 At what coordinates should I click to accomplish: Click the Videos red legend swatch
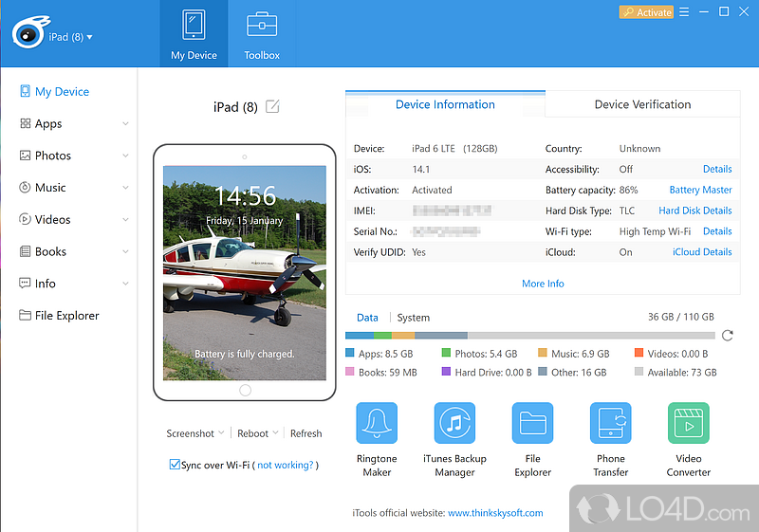[x=639, y=353]
